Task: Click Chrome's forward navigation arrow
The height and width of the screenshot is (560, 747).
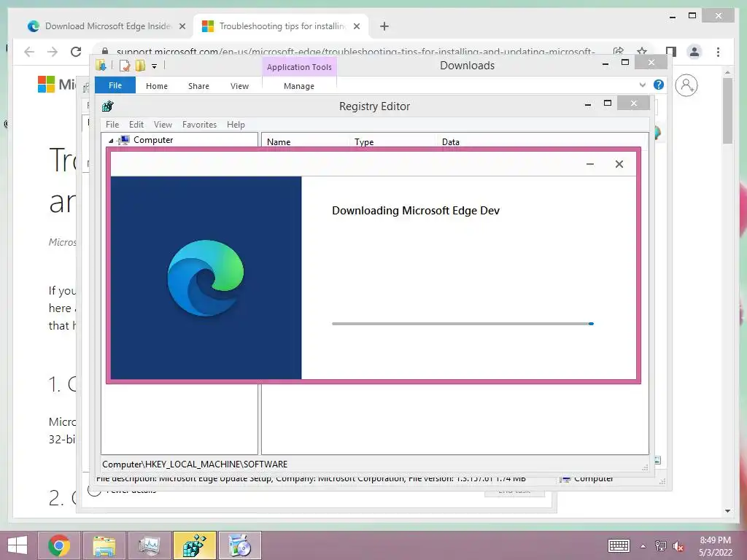Action: coord(53,52)
